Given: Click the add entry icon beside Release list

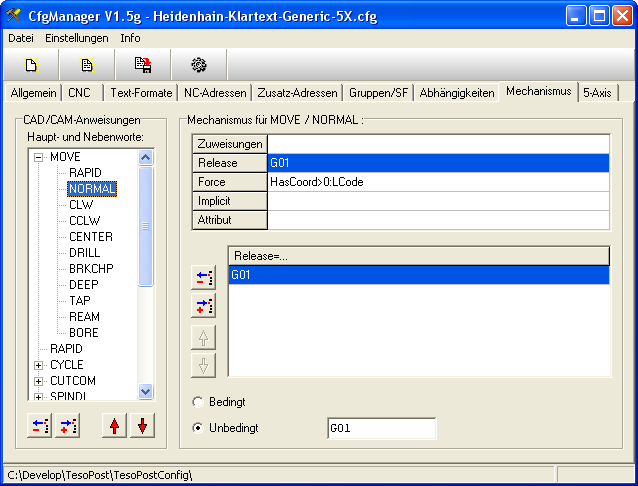Looking at the screenshot, I should pyautogui.click(x=204, y=307).
